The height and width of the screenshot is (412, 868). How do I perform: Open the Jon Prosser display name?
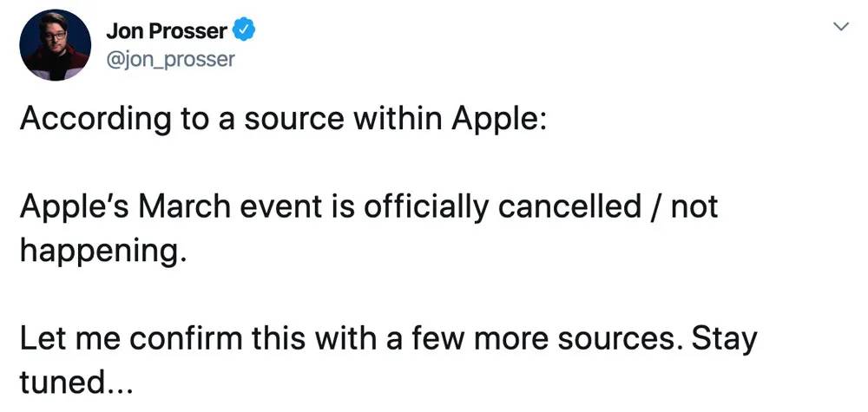[x=167, y=32]
